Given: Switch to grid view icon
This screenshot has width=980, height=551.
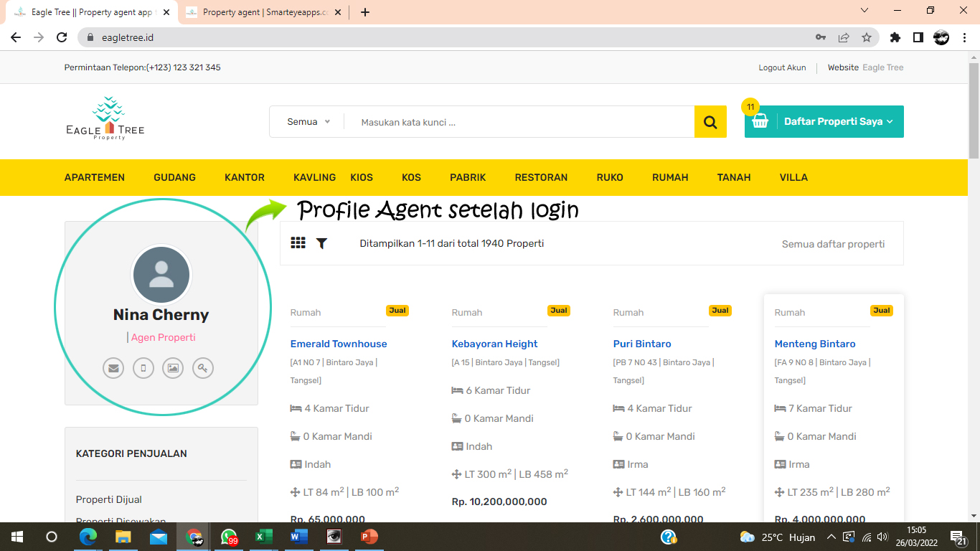Looking at the screenshot, I should (298, 243).
